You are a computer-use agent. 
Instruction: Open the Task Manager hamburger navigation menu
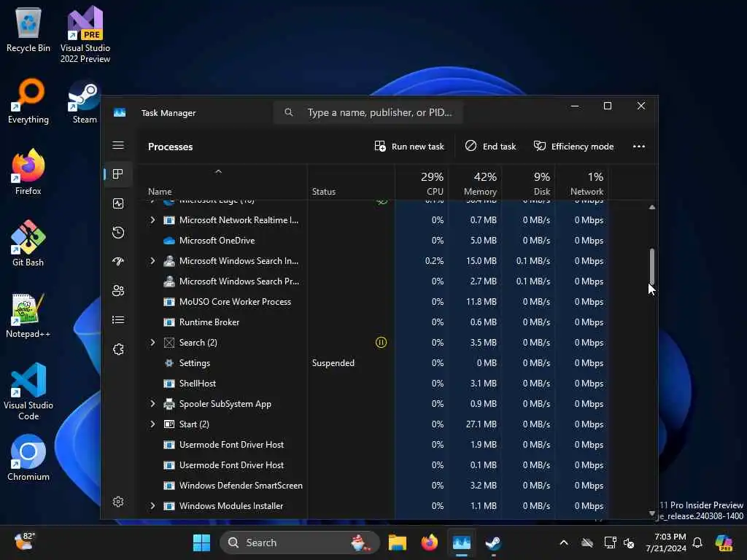click(118, 145)
